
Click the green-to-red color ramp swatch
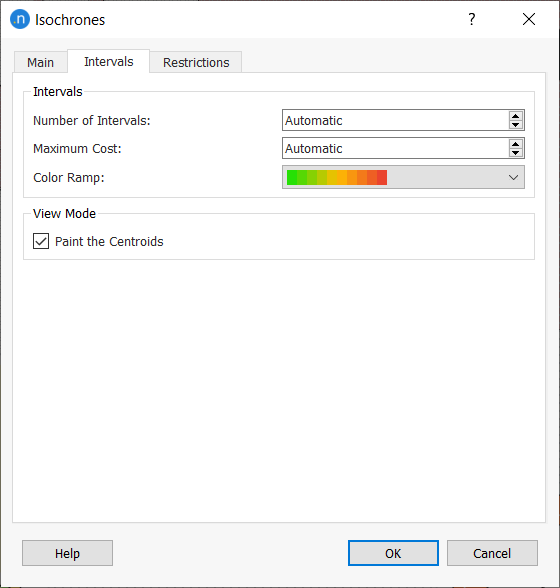pos(337,177)
